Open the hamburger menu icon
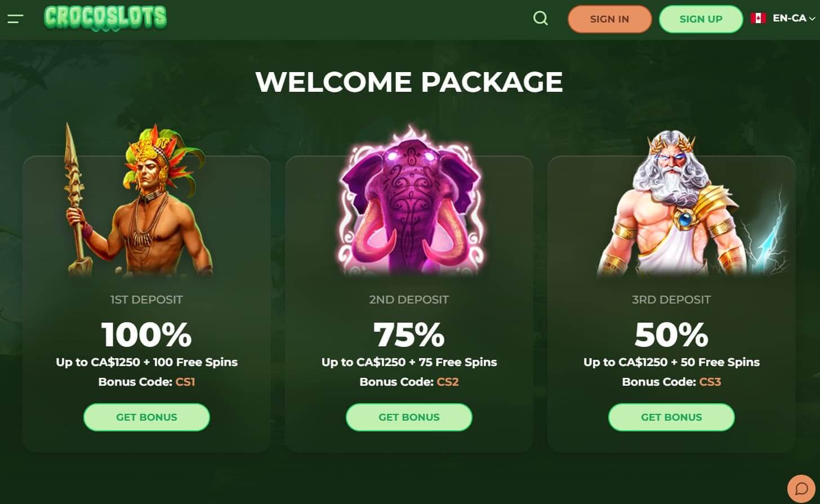The height and width of the screenshot is (504, 820). click(15, 19)
